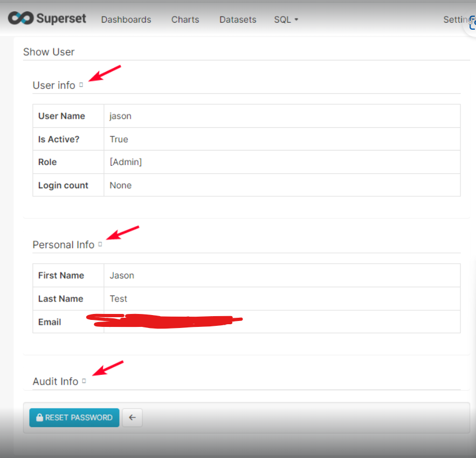Image resolution: width=476 pixels, height=458 pixels.
Task: Open the SQL dropdown menu
Action: (x=286, y=19)
